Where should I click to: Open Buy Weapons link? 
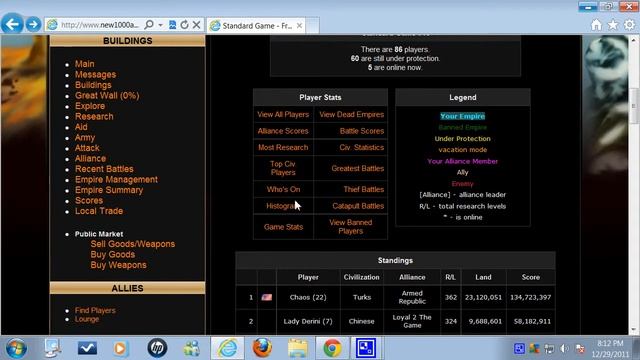tap(118, 265)
